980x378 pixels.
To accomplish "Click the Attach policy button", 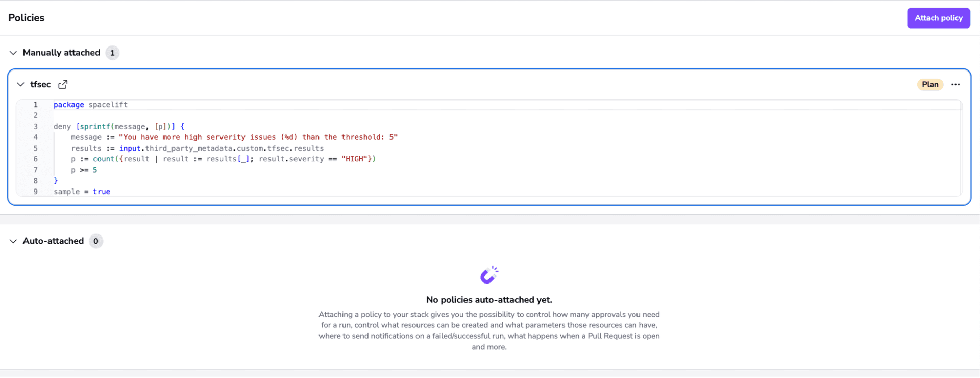I will tap(938, 18).
